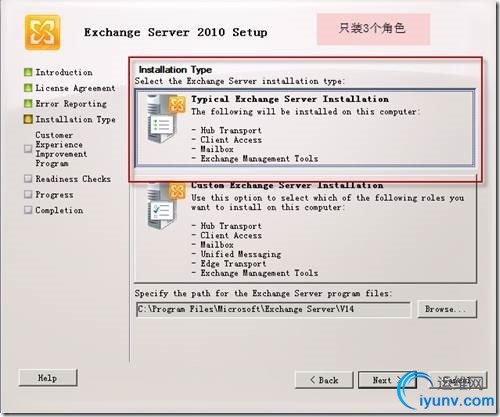Click the Error Reporting step indicator
Screen dimensions: 500x417
click(x=28, y=103)
